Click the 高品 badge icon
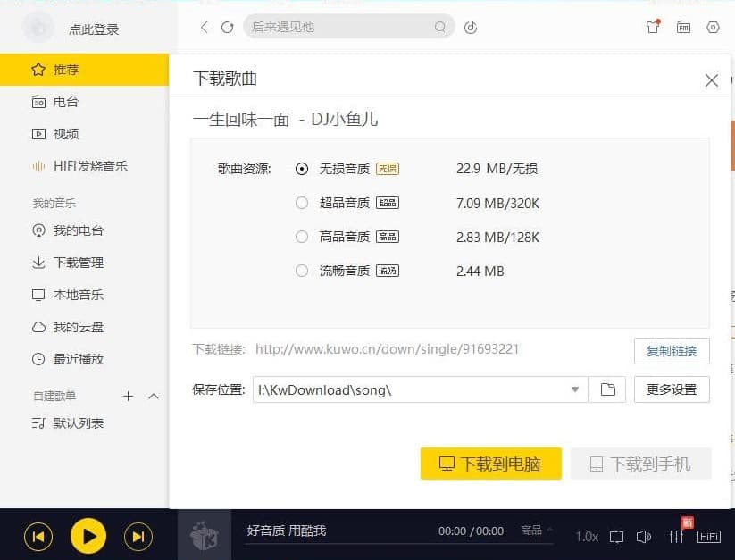The height and width of the screenshot is (560, 735). [x=388, y=237]
